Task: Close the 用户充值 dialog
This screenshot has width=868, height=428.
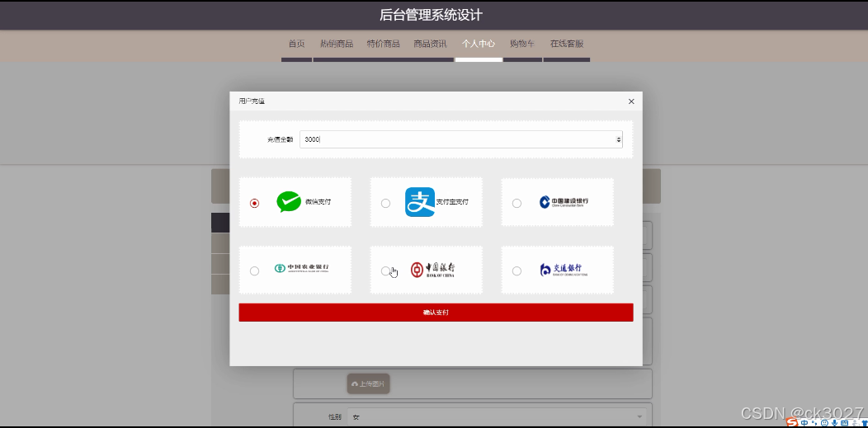Action: [x=631, y=101]
